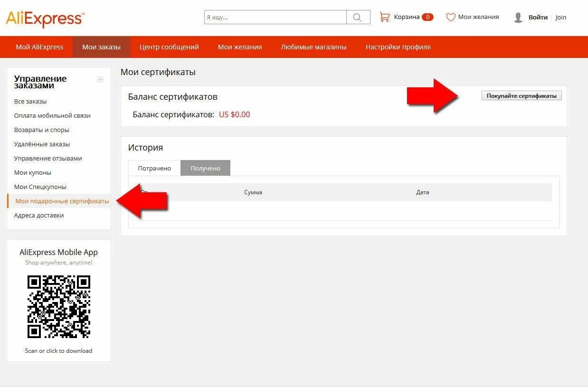Image resolution: width=588 pixels, height=387 pixels.
Task: Open Оплата мобильной связи link
Action: (x=52, y=115)
